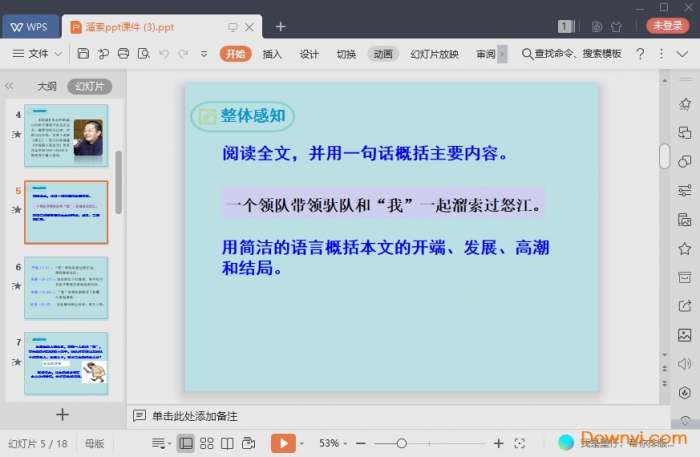The height and width of the screenshot is (457, 700).
Task: Switch to slide sorter grid view
Action: click(207, 443)
